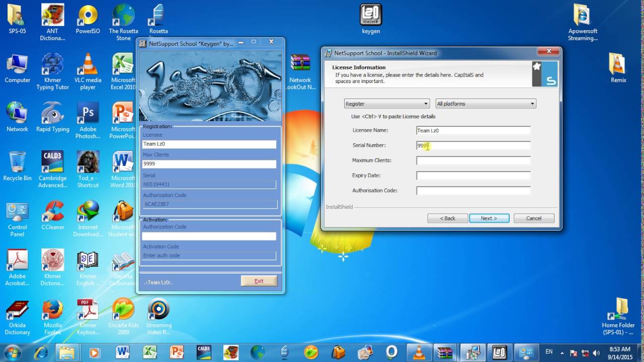Click Keygen Activation Authorization Code field

click(x=209, y=236)
